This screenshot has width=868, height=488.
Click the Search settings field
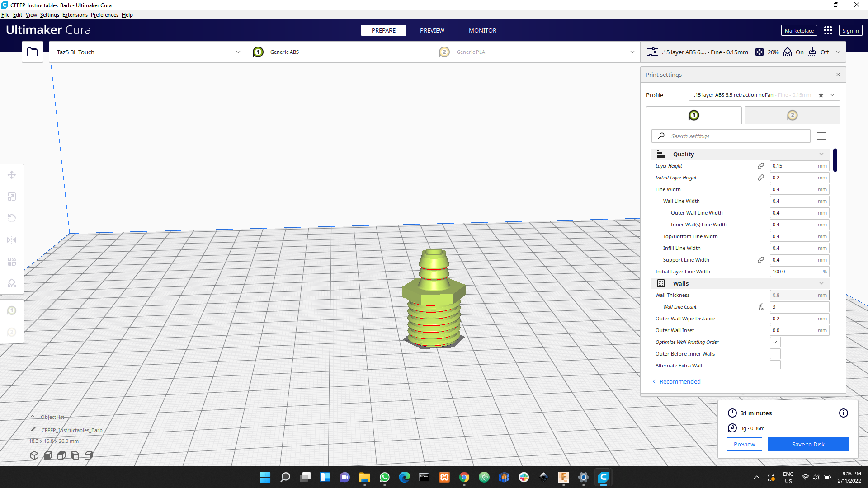(730, 136)
